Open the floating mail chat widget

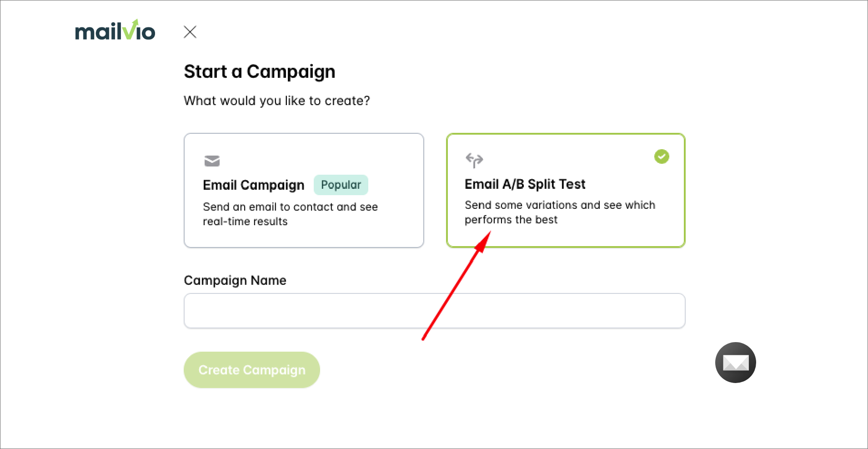click(735, 363)
